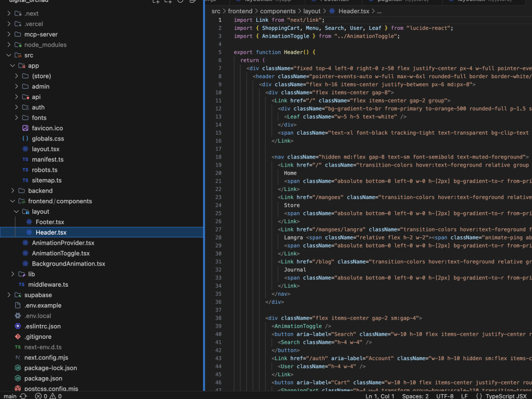
Task: Expand the (store) folder
Action: tap(16, 76)
